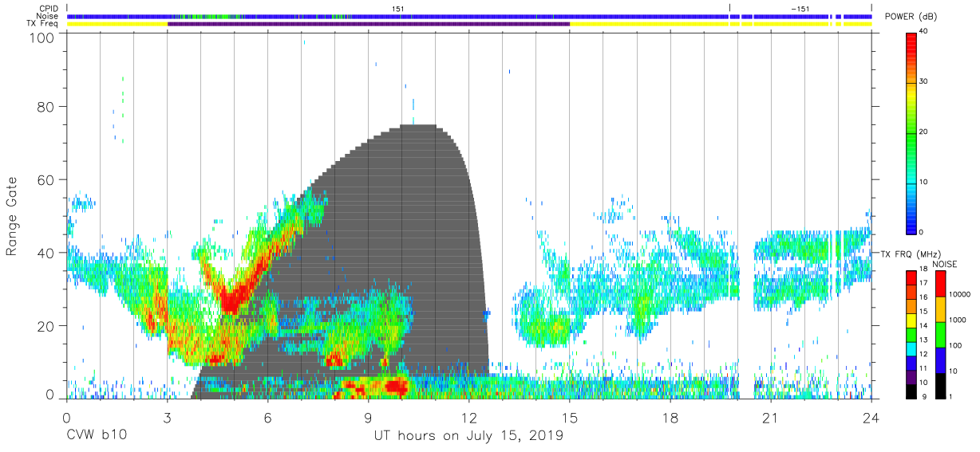This screenshot has height=452, width=980.
Task: Click the 13 label on TX FRQ legend
Action: coord(923,341)
